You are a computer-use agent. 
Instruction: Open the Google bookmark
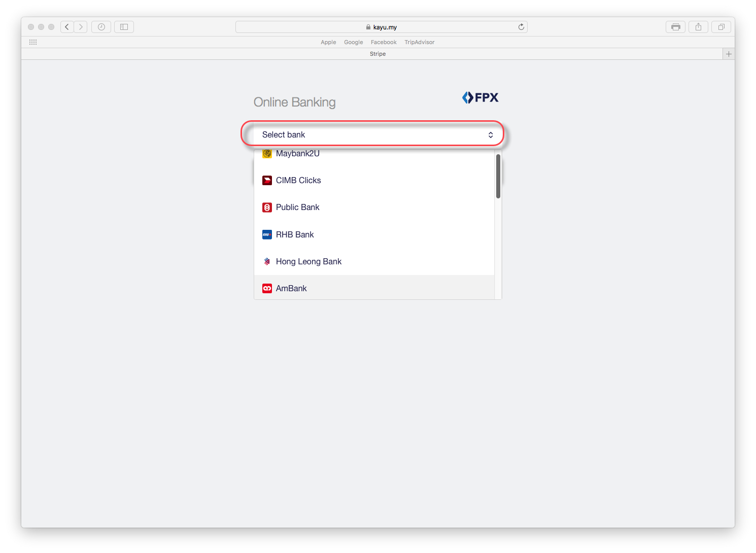354,42
